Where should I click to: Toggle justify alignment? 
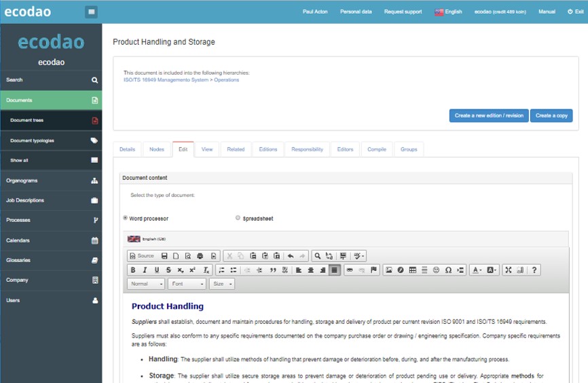[x=335, y=270]
